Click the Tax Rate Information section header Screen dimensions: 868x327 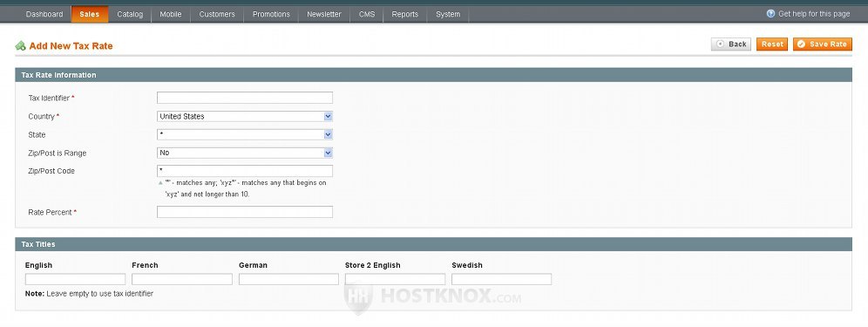click(x=433, y=75)
